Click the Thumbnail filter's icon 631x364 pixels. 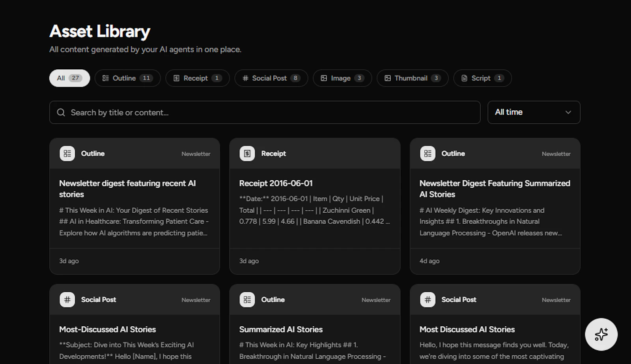388,78
